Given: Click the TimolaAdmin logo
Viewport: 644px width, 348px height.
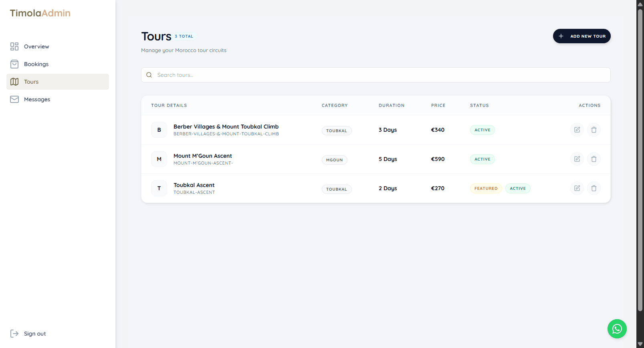Looking at the screenshot, I should 40,13.
